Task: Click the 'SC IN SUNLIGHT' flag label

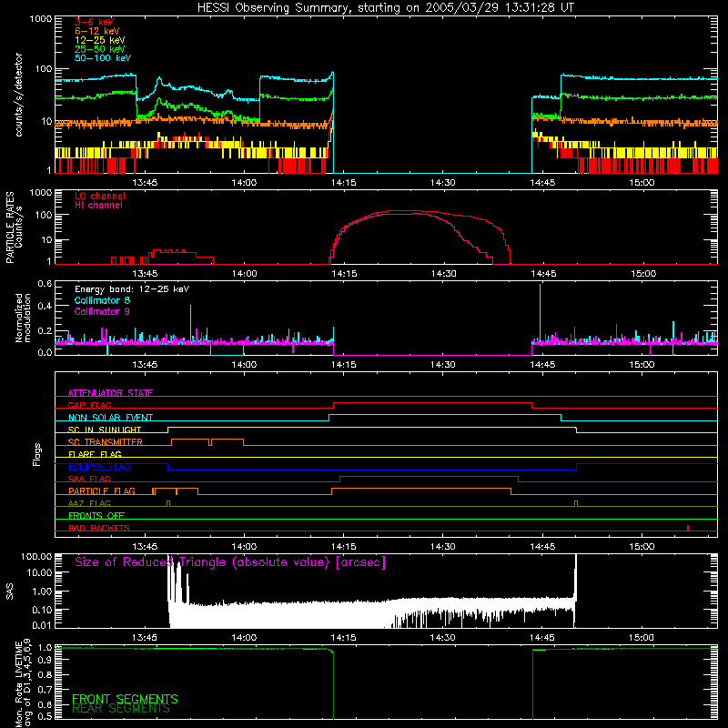Action: 105,430
